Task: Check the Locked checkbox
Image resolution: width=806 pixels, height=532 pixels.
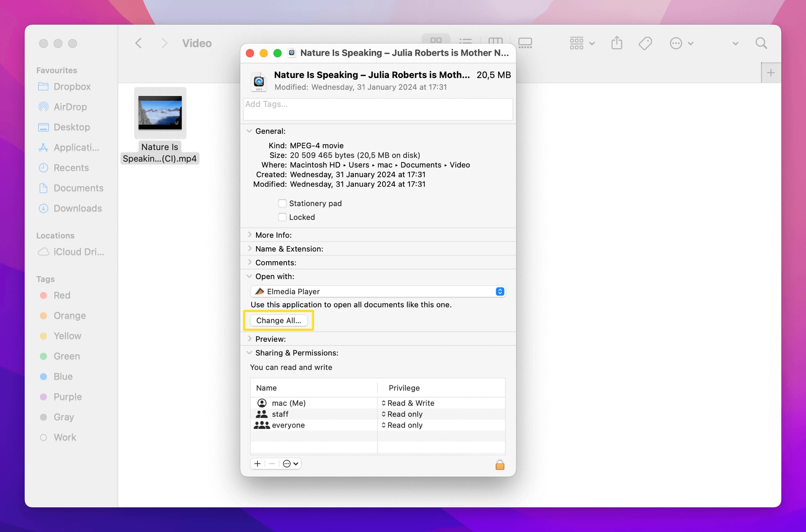Action: tap(282, 217)
